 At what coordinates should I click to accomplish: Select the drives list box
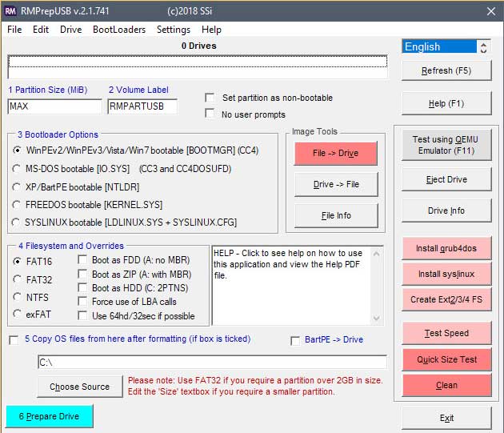(x=197, y=66)
